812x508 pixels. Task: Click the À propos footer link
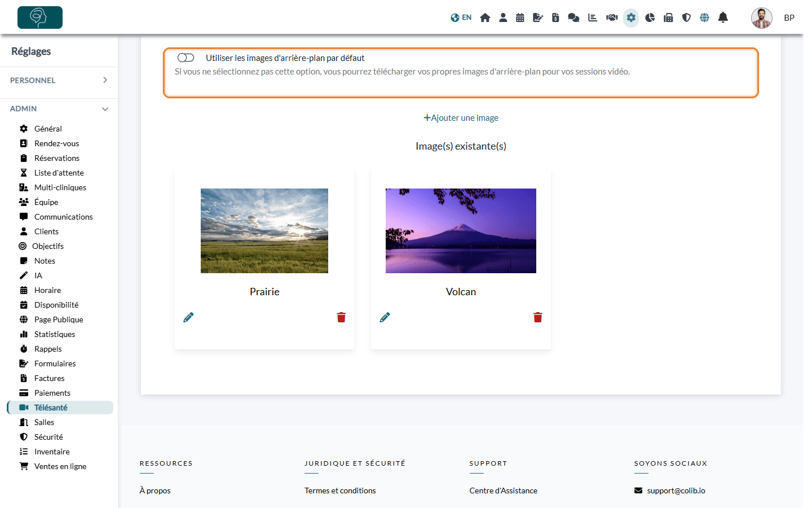pos(155,491)
